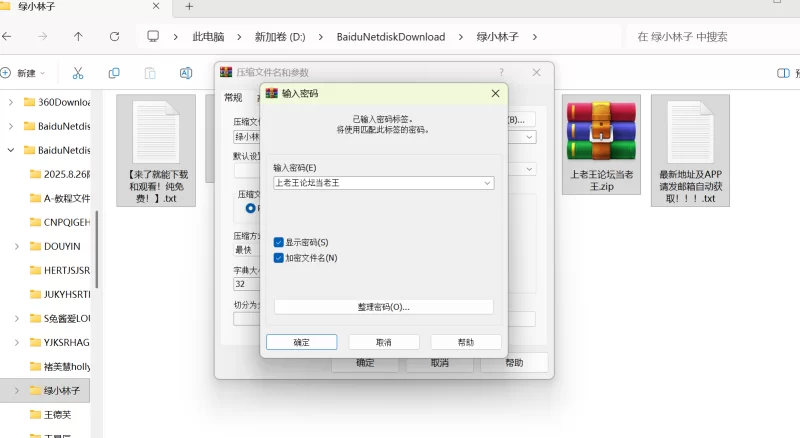Click 确定 in the 输入密码 dialog
This screenshot has height=438, width=800.
click(x=301, y=342)
